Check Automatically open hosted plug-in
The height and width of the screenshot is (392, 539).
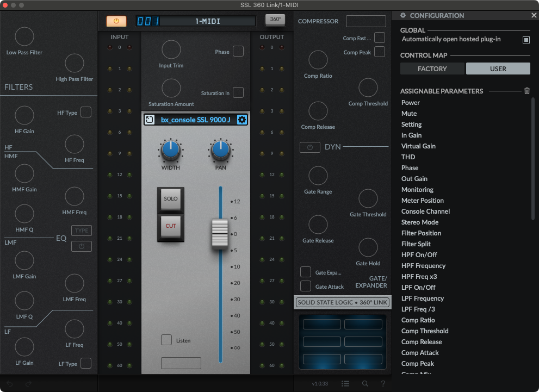pos(526,40)
